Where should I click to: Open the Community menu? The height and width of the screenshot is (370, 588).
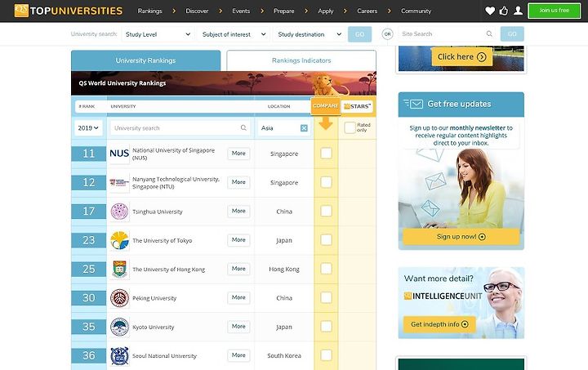pos(416,11)
